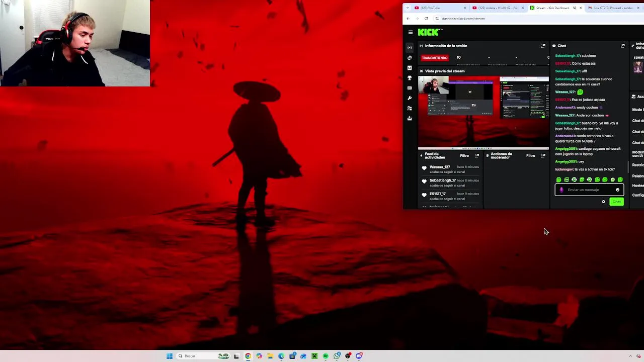
Task: Click the site info icon in address bar
Action: (437, 19)
